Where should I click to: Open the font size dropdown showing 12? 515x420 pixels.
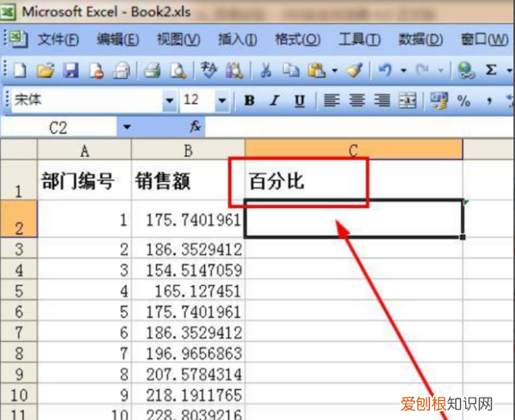[222, 100]
